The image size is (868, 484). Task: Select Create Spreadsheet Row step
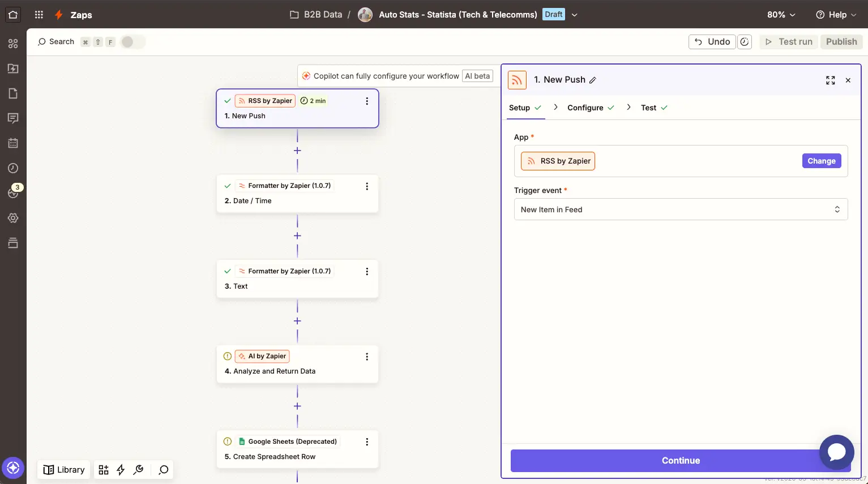(x=297, y=449)
